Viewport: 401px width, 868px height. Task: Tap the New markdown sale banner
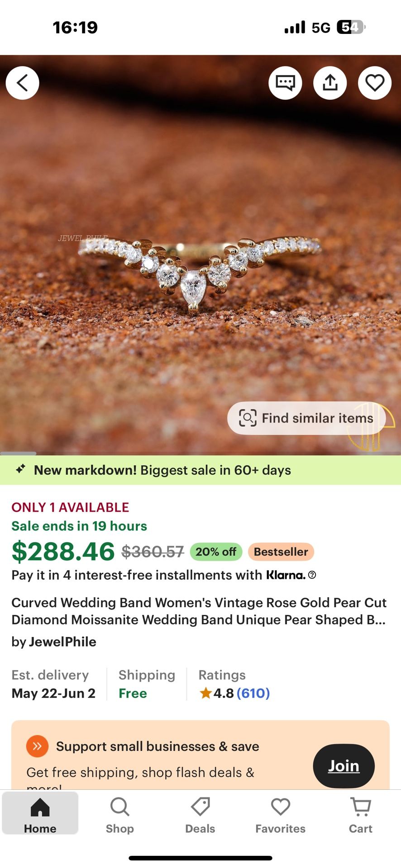click(200, 470)
